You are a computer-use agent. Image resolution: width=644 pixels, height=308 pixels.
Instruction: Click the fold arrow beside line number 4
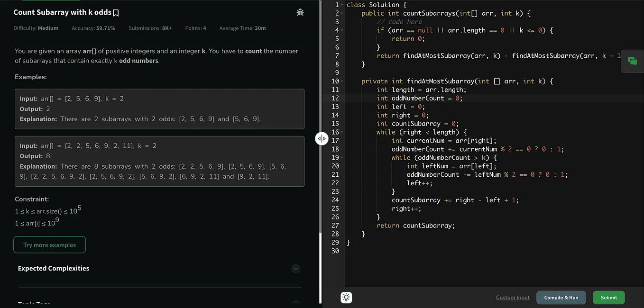[x=343, y=30]
